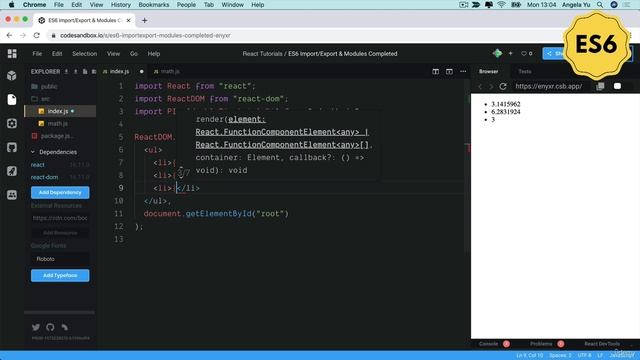The width and height of the screenshot is (640, 360).
Task: Reload the Chrome page
Action: pos(36,36)
